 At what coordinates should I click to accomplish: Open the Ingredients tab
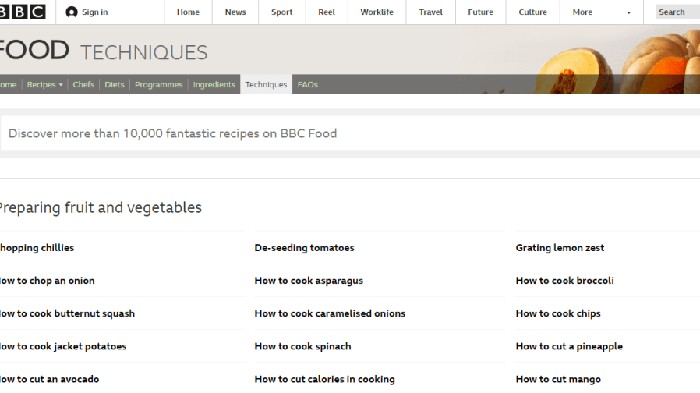point(214,84)
